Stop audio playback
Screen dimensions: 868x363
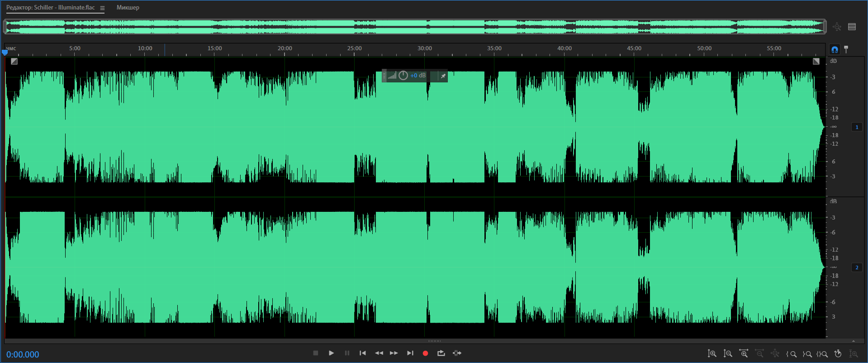pos(316,353)
